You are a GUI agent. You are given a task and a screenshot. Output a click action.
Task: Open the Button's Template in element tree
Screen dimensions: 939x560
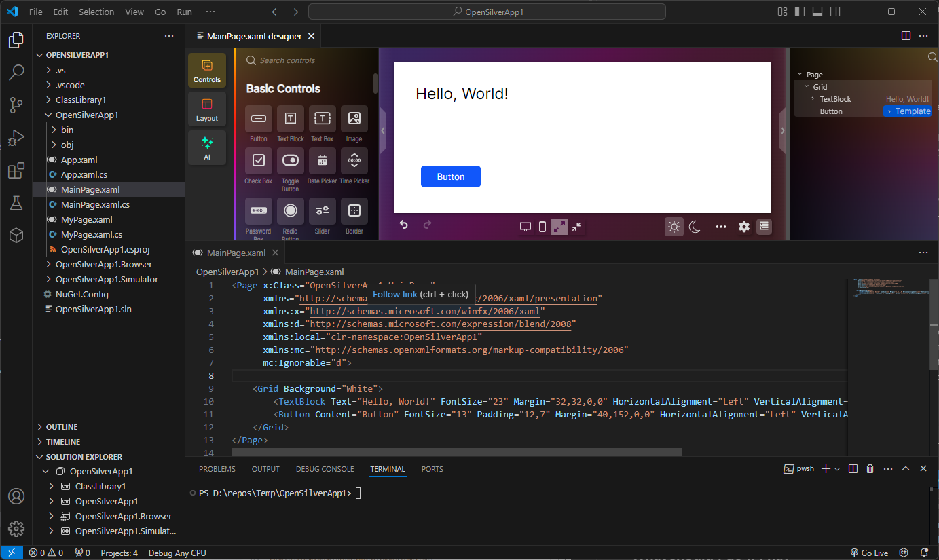(x=907, y=111)
